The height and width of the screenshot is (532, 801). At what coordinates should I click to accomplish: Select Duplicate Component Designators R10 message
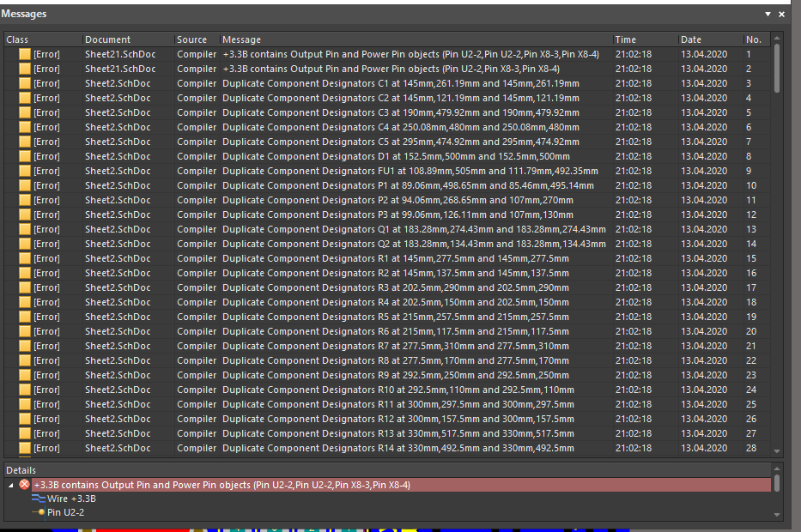[388, 390]
